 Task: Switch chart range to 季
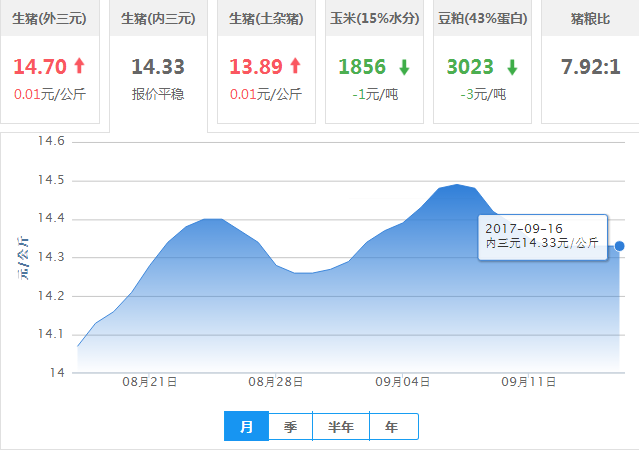tap(290, 427)
